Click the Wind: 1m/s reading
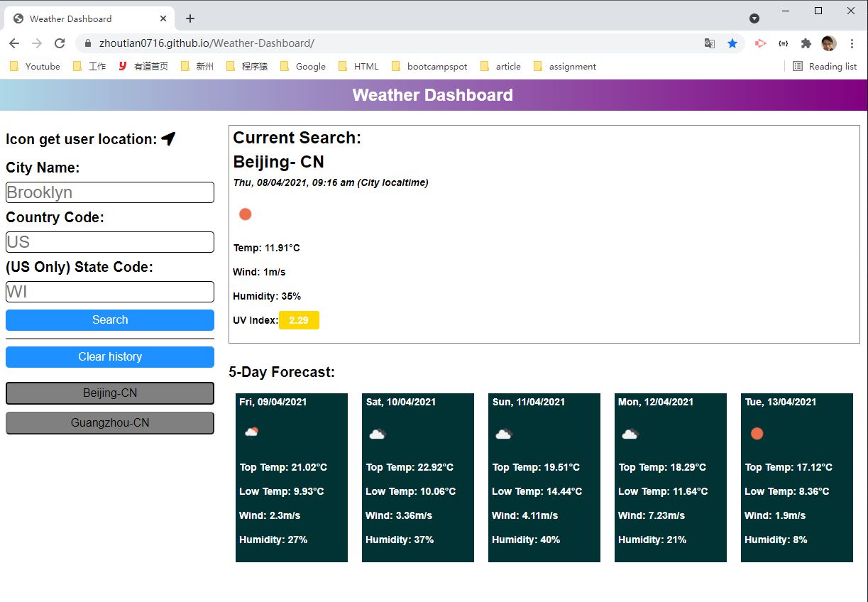Screen dimensions: 868x602 [259, 272]
